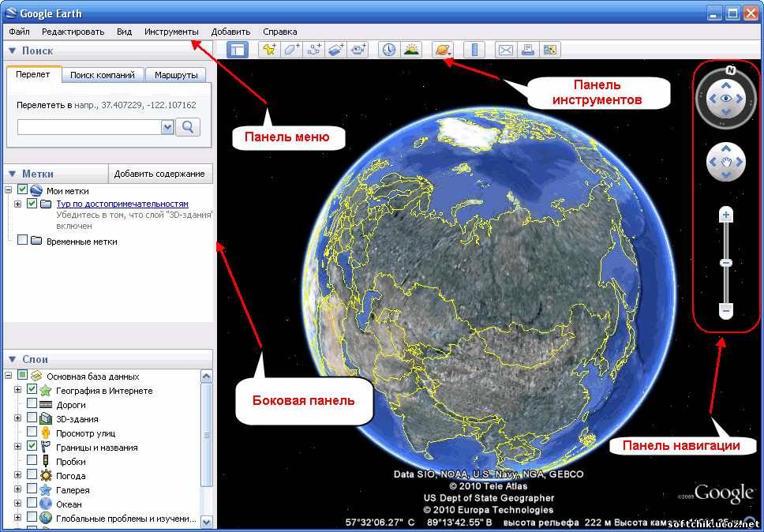Check the Временные метки checkbox

click(x=22, y=240)
